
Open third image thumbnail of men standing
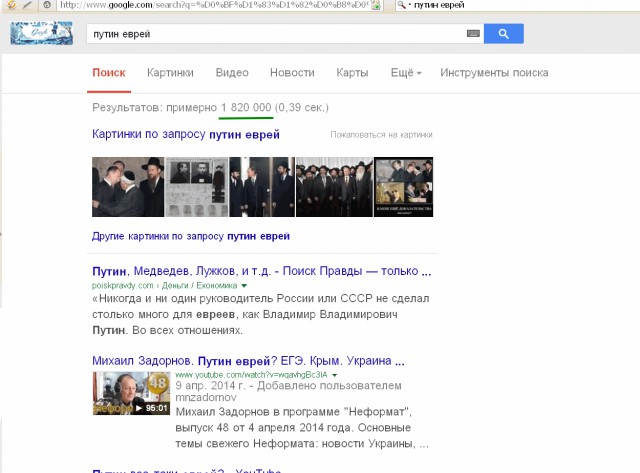[262, 187]
